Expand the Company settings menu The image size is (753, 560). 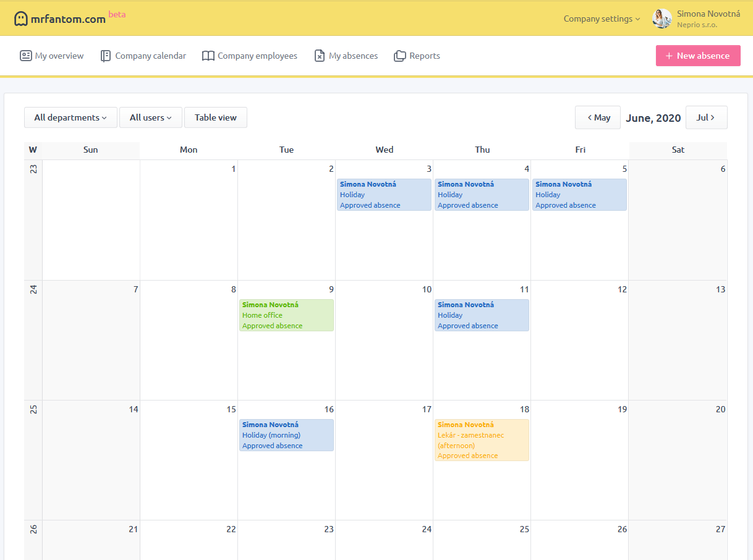tap(602, 19)
